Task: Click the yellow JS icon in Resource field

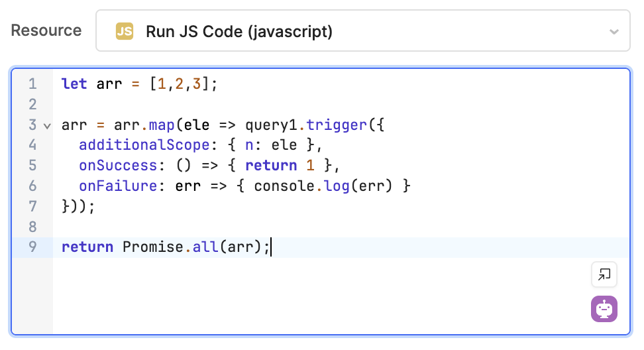Action: click(x=125, y=31)
